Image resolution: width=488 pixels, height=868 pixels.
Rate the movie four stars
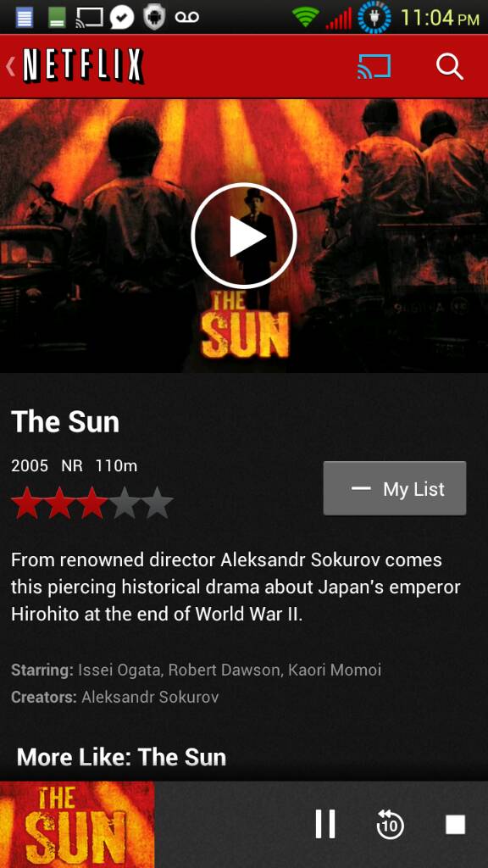click(x=125, y=503)
